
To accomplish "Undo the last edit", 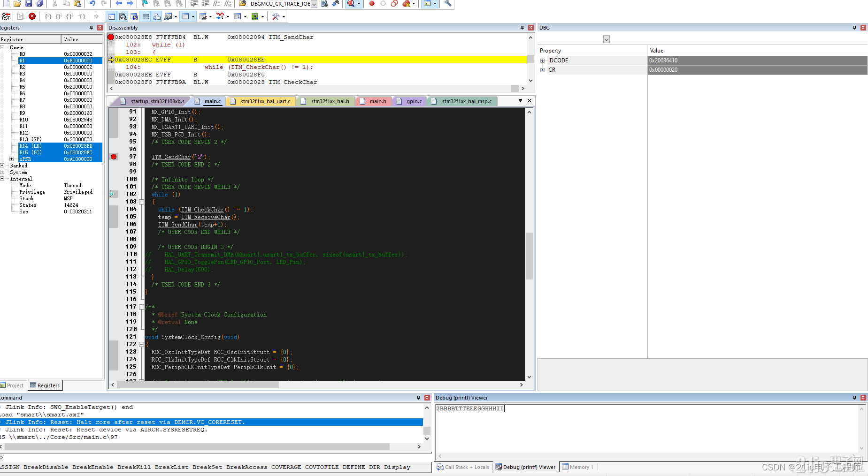I will 92,3.
